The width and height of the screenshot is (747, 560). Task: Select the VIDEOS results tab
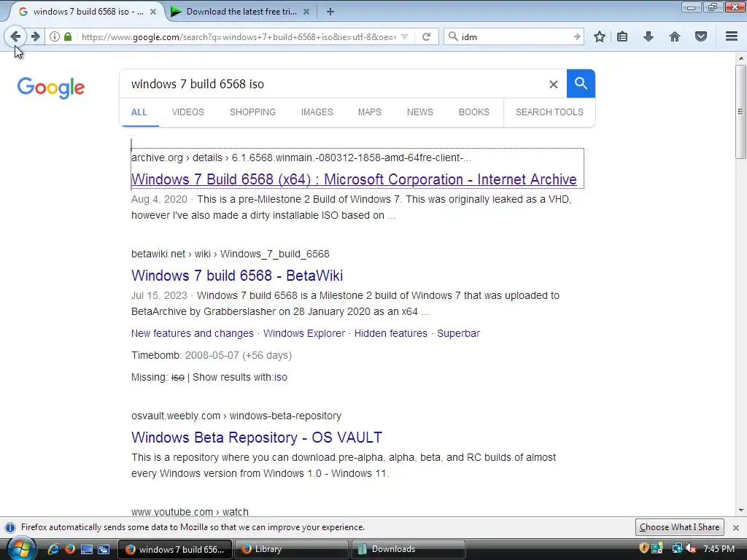(x=187, y=112)
